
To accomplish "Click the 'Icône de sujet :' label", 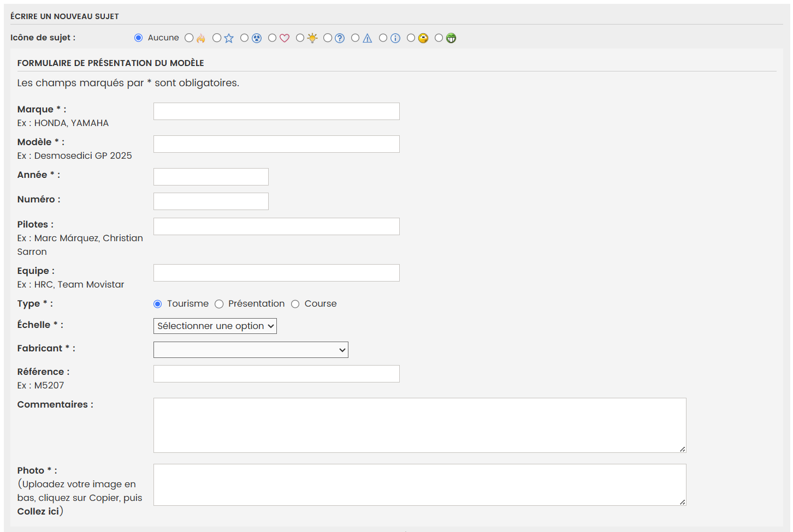I will (43, 38).
